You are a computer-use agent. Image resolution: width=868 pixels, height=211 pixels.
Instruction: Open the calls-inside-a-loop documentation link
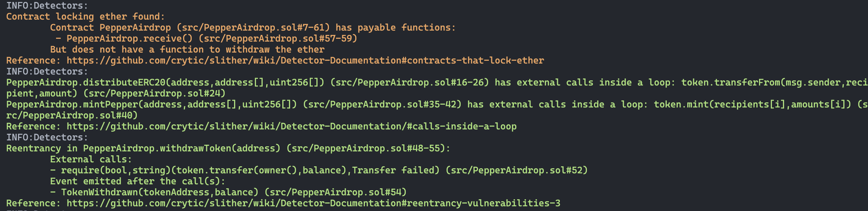292,126
